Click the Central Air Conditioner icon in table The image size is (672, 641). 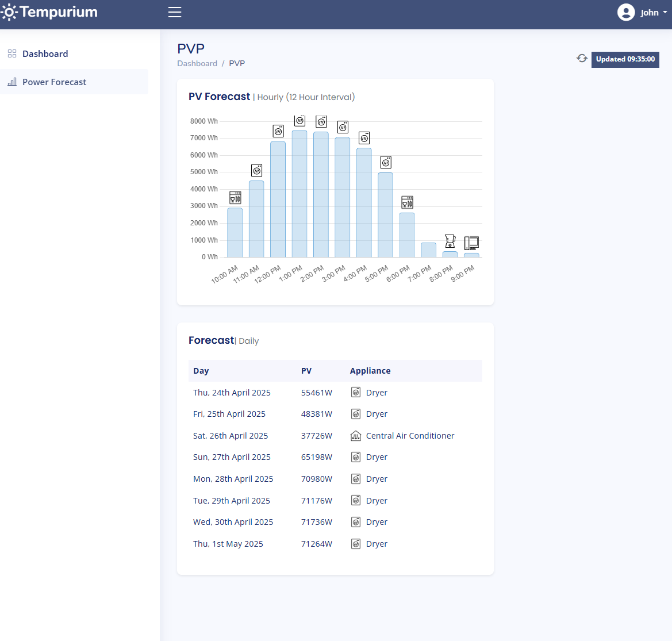pyautogui.click(x=356, y=436)
